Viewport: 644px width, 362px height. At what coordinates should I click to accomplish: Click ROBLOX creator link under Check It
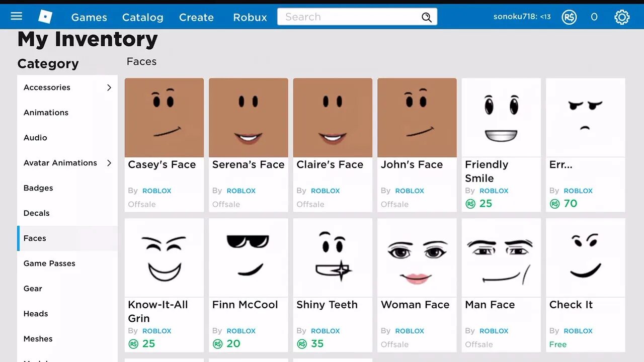pos(578,331)
